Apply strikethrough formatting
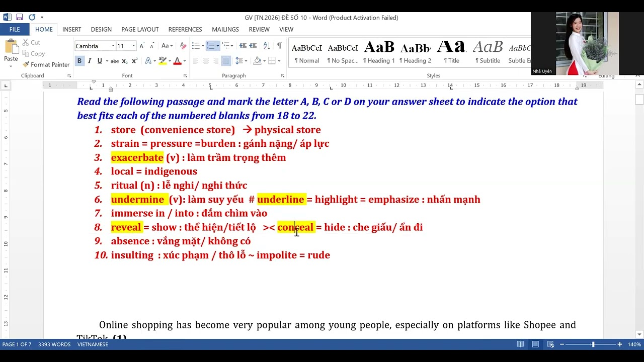Screen dimensions: 644x362 coord(115,61)
